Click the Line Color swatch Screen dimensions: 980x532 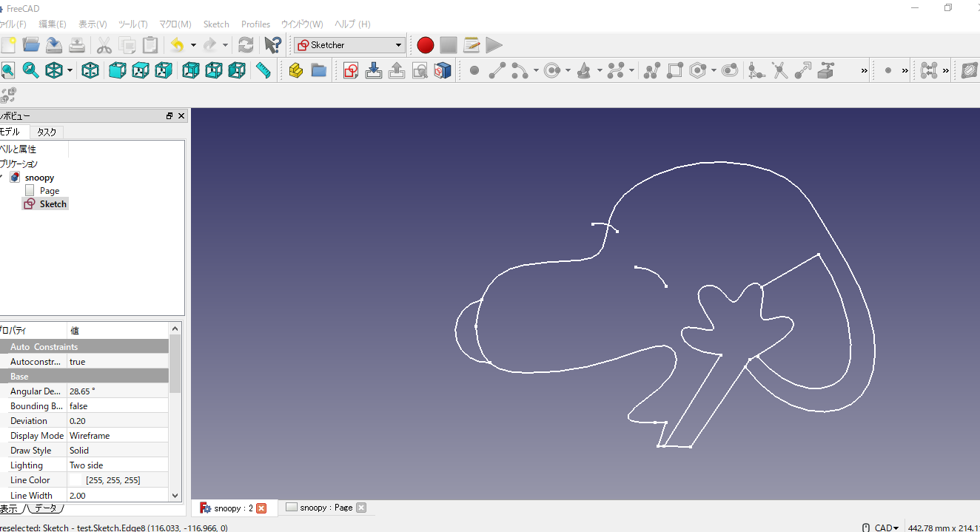tap(75, 480)
